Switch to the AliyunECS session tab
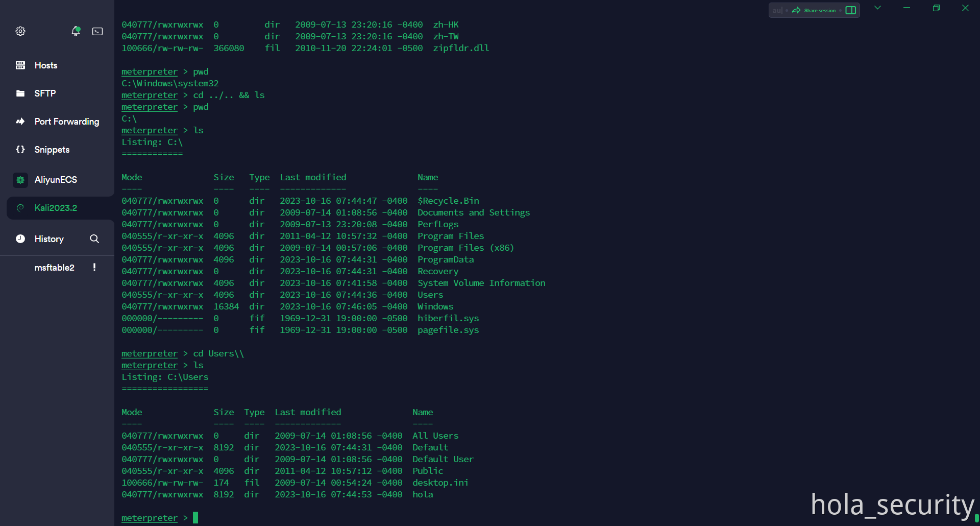Viewport: 980px width, 526px height. [56, 180]
